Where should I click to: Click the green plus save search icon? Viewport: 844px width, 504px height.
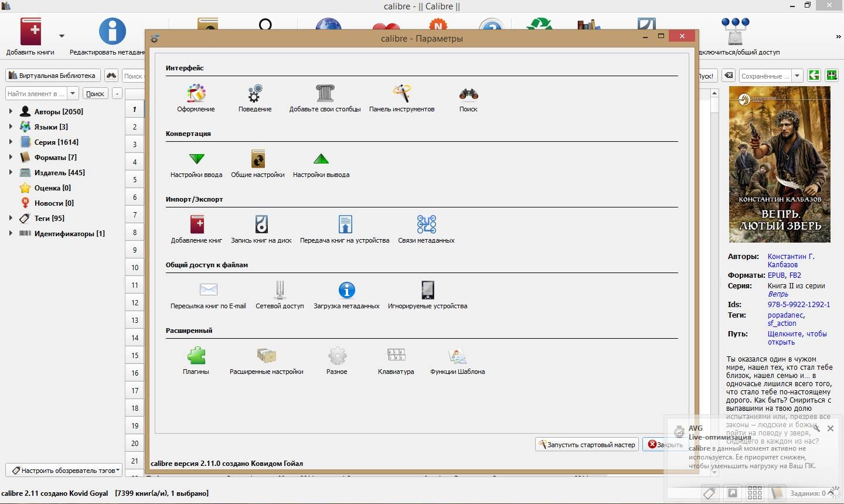831,75
